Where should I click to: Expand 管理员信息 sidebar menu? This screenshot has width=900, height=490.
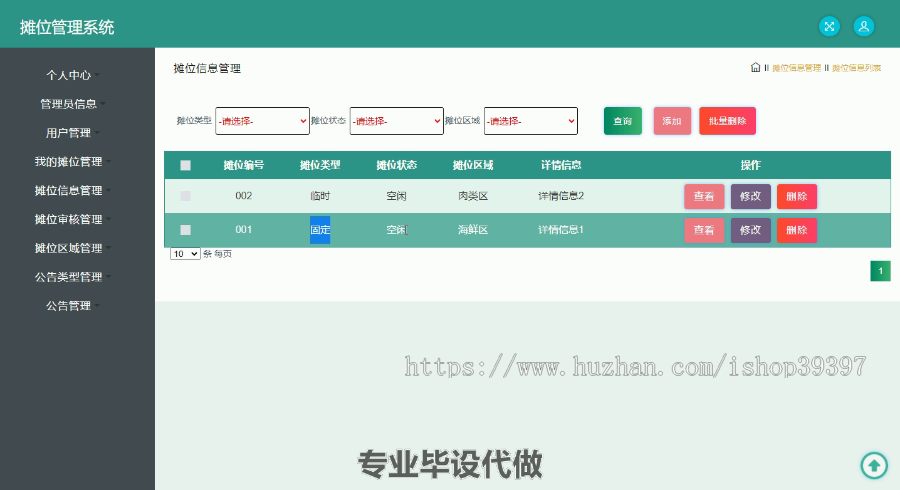(x=68, y=104)
